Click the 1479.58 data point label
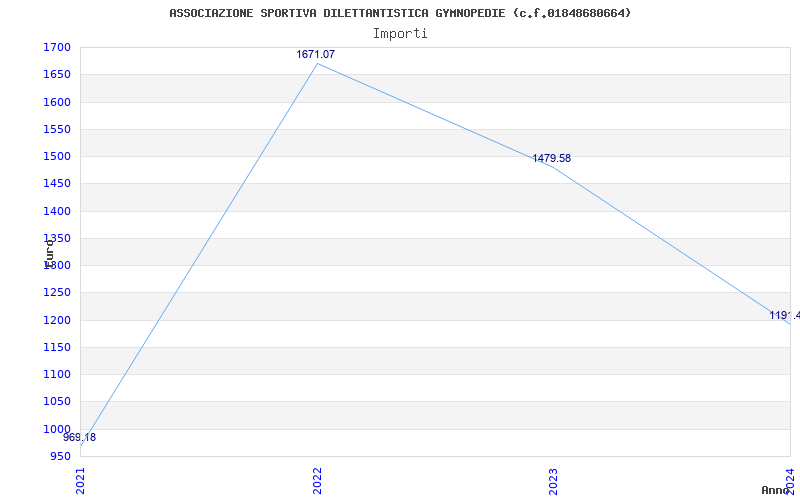This screenshot has width=800, height=500. (552, 158)
